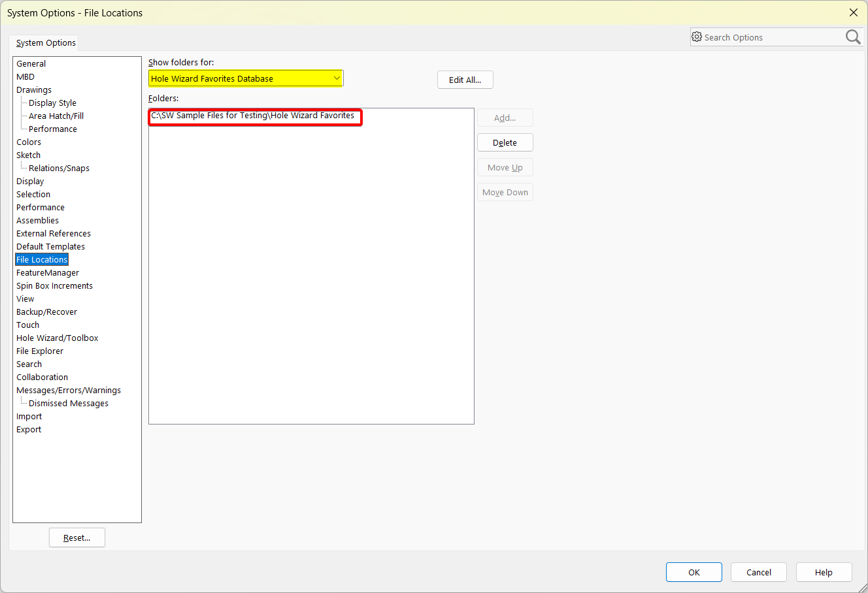Select General in the options tree
868x593 pixels.
(x=31, y=64)
